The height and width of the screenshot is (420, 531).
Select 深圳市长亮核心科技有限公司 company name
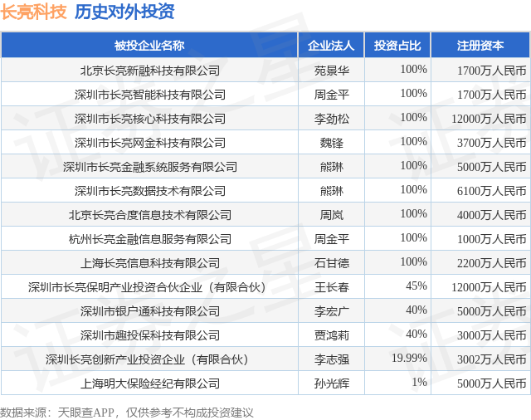(150, 119)
